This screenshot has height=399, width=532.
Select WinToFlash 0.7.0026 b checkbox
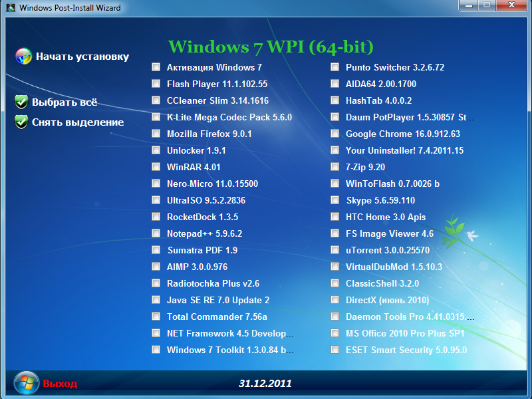point(335,184)
